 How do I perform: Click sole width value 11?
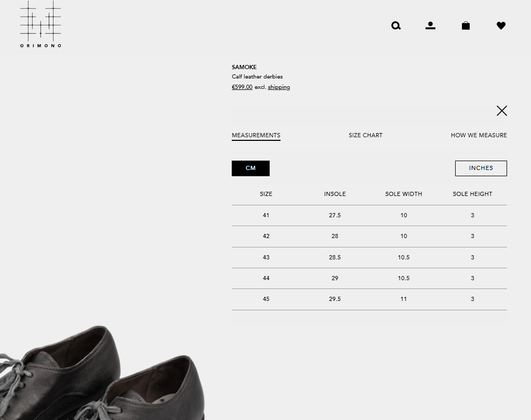tap(404, 299)
